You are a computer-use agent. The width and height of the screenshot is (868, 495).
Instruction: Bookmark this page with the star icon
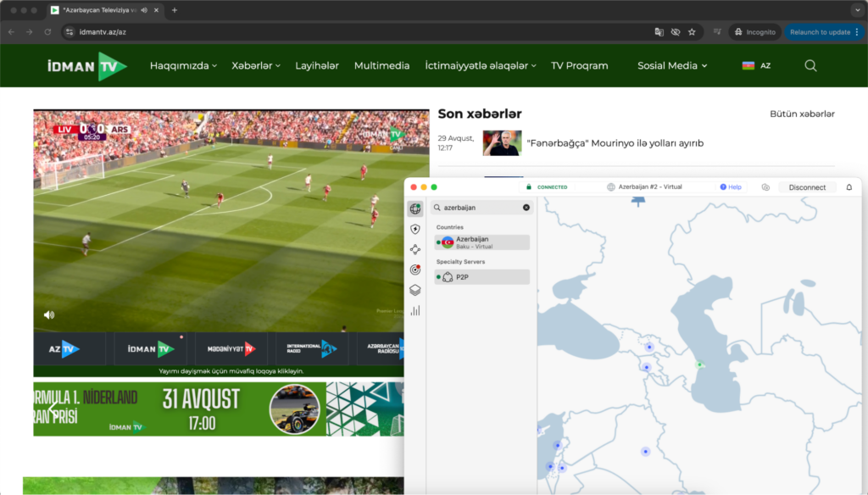tap(692, 32)
